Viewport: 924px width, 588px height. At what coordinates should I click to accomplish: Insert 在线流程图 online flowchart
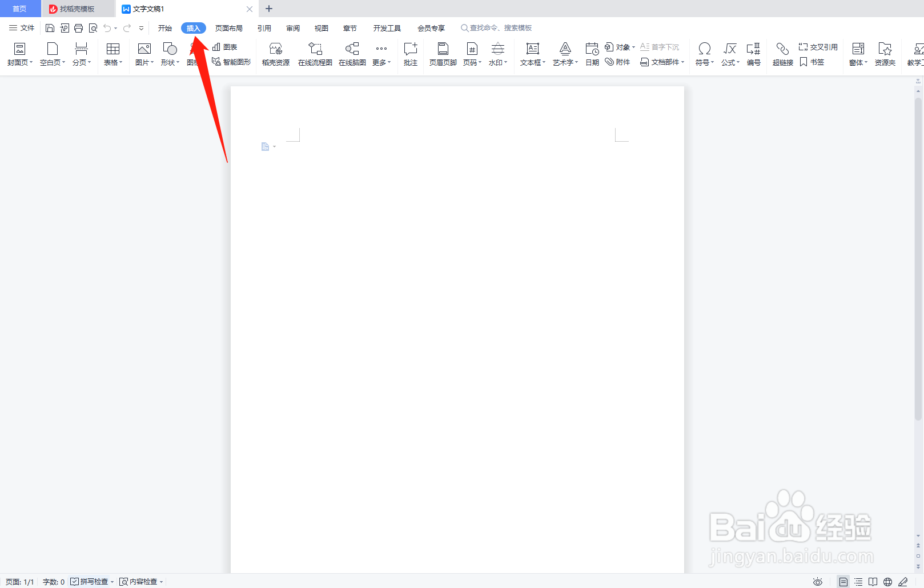coord(315,54)
